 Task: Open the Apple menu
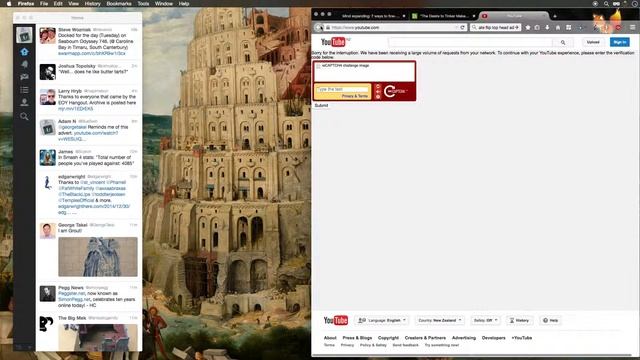coord(9,4)
